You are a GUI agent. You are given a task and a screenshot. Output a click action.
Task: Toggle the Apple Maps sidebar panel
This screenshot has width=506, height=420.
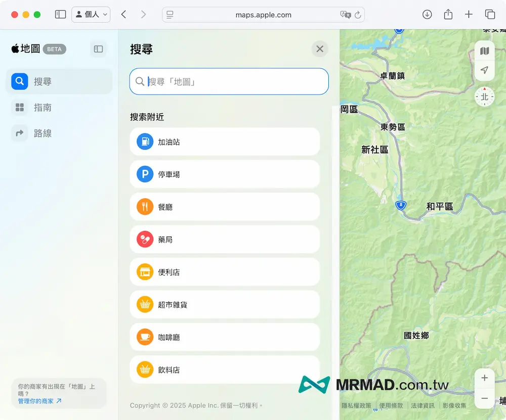pyautogui.click(x=99, y=49)
